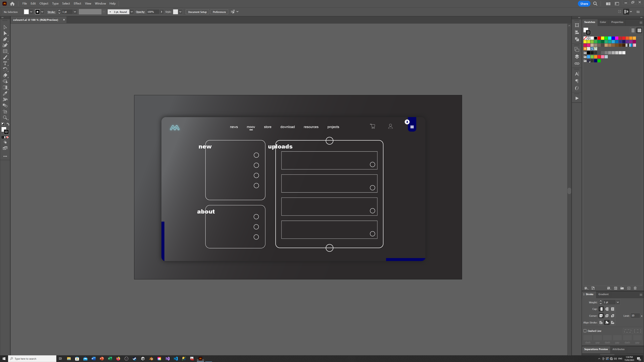The width and height of the screenshot is (644, 362).
Task: Open the Paragraph panel icon
Action: click(577, 81)
